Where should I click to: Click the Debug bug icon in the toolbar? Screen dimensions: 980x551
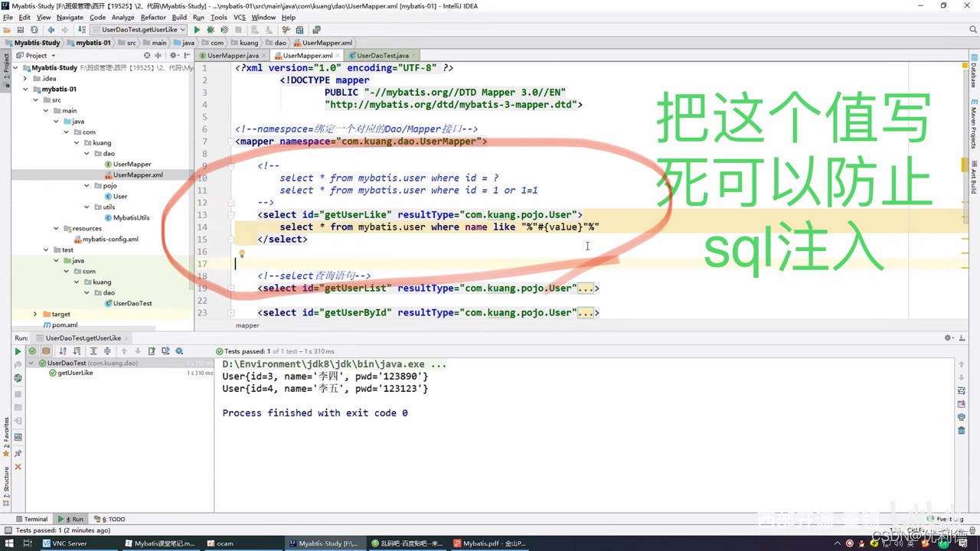coord(211,30)
